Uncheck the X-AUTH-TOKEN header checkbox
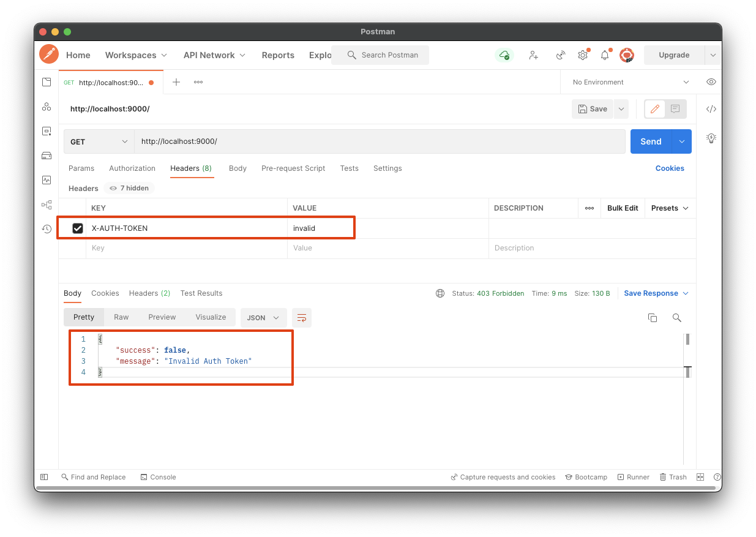Image resolution: width=756 pixels, height=537 pixels. [78, 228]
